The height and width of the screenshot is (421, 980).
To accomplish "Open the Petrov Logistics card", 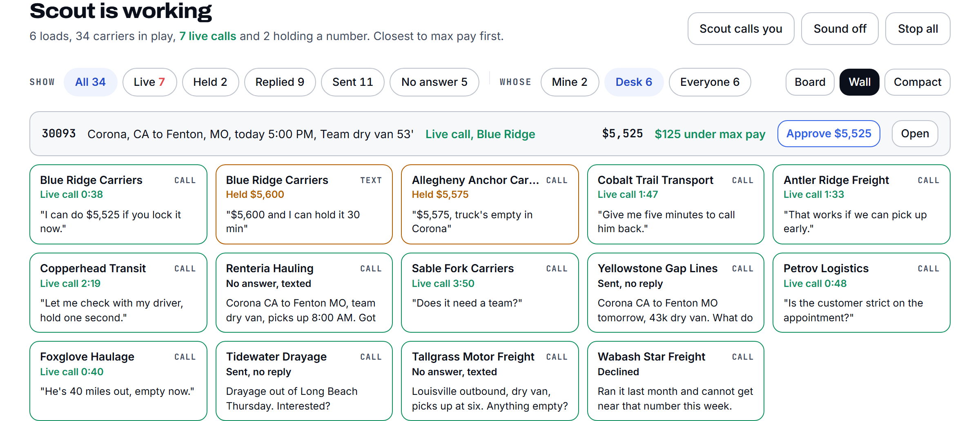I will [861, 293].
